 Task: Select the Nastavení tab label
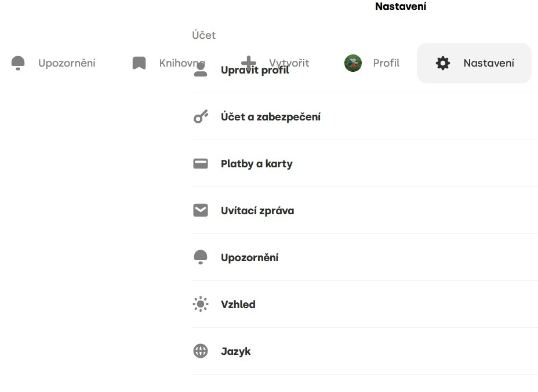488,63
